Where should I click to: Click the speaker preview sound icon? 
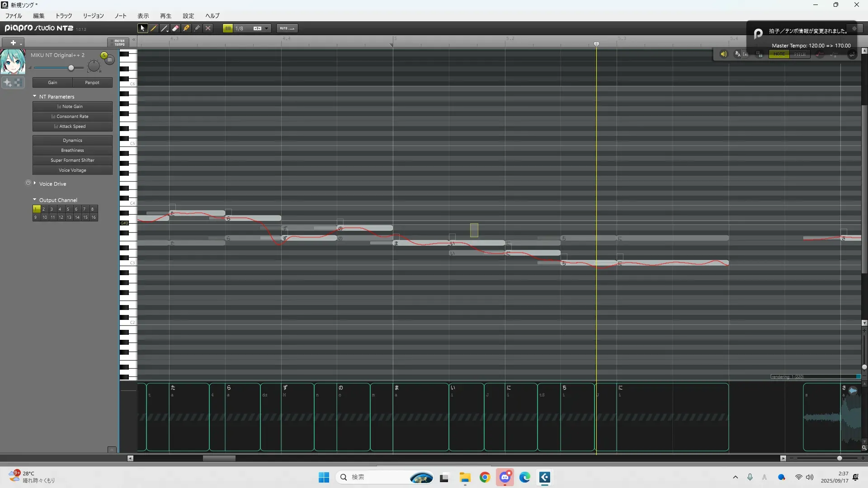(x=723, y=54)
